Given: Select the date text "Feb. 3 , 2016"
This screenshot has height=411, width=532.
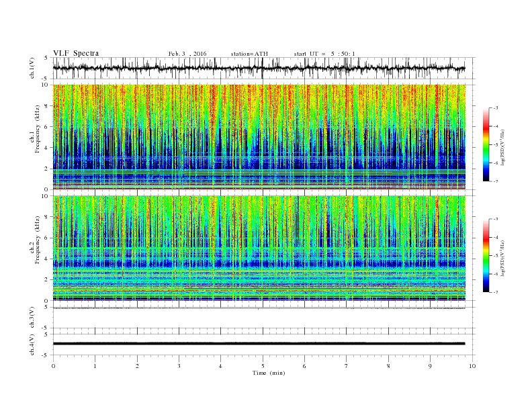Looking at the screenshot, I should (x=187, y=54).
